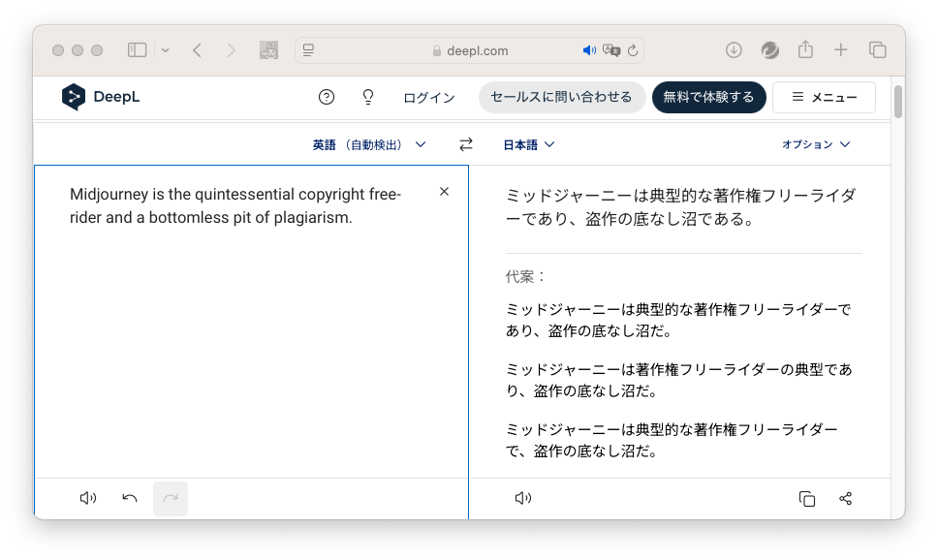Select alternative with フリーライダーで、盗作
This screenshot has height=560, width=938.
(x=672, y=440)
